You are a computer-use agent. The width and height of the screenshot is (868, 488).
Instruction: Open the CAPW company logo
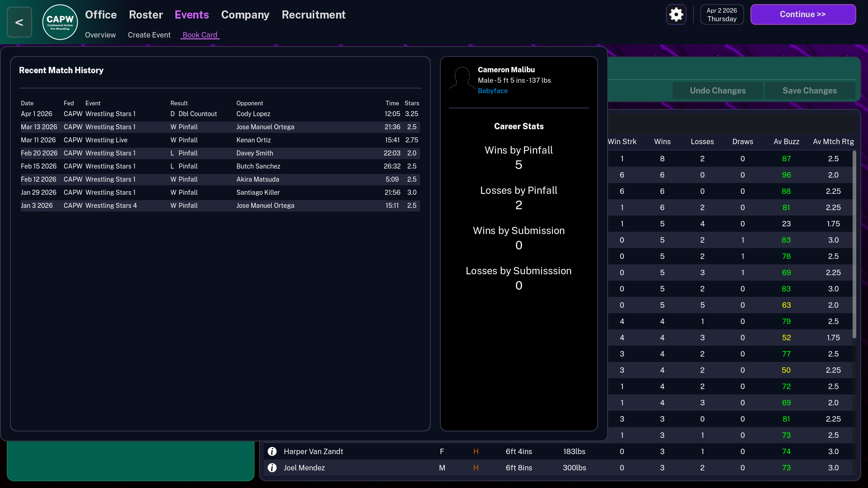click(60, 22)
